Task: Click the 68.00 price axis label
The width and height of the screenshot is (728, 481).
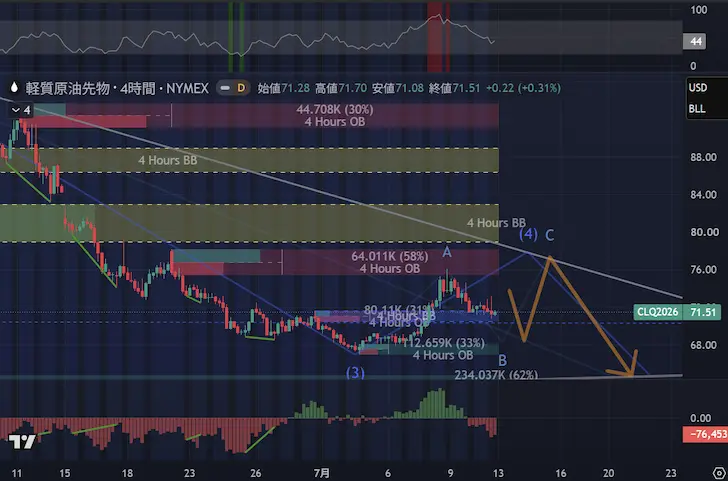Action: tap(703, 345)
